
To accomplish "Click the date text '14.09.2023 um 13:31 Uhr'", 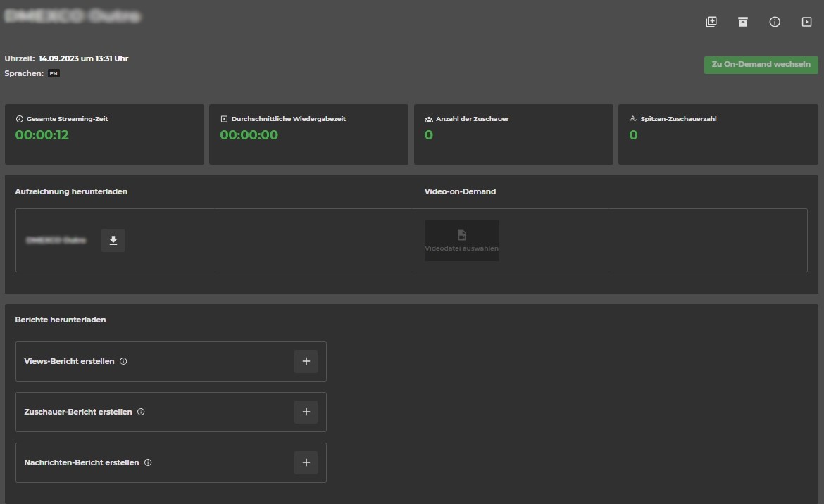I will pos(84,58).
